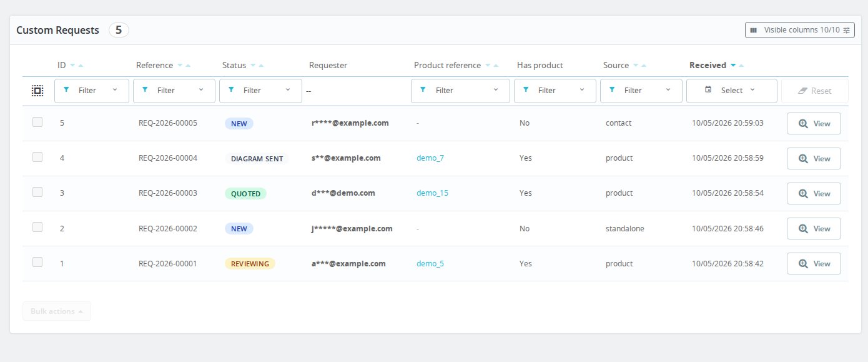Image resolution: width=868 pixels, height=362 pixels.
Task: Click the Product reference column header
Action: click(x=447, y=65)
